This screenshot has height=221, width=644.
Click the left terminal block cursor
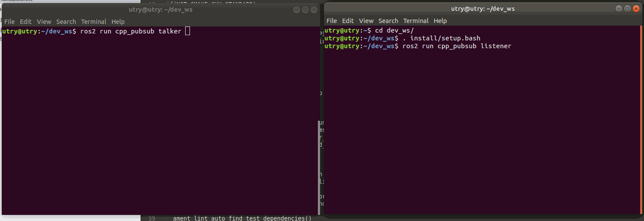coord(187,31)
